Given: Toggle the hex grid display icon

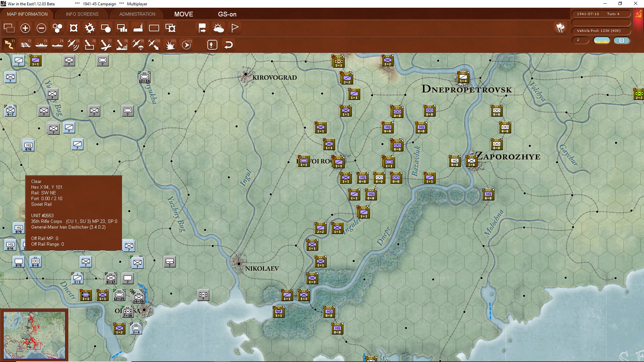Looking at the screenshot, I should pyautogui.click(x=57, y=28).
